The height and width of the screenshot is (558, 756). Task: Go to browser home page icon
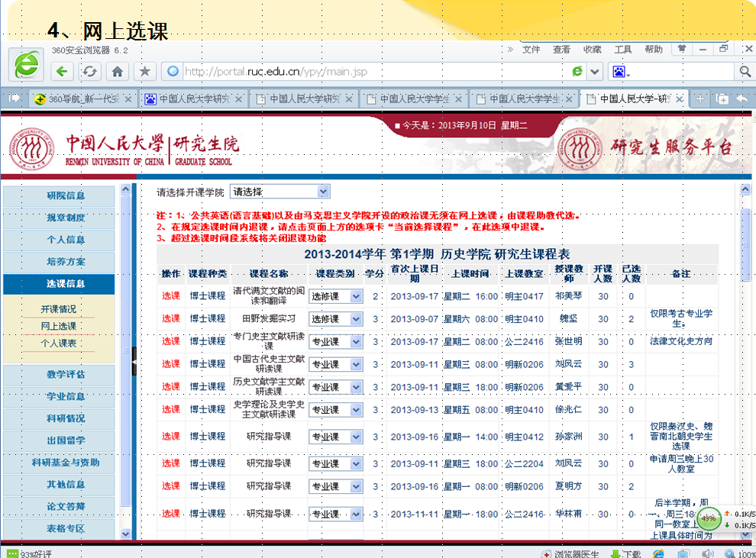coord(117,72)
